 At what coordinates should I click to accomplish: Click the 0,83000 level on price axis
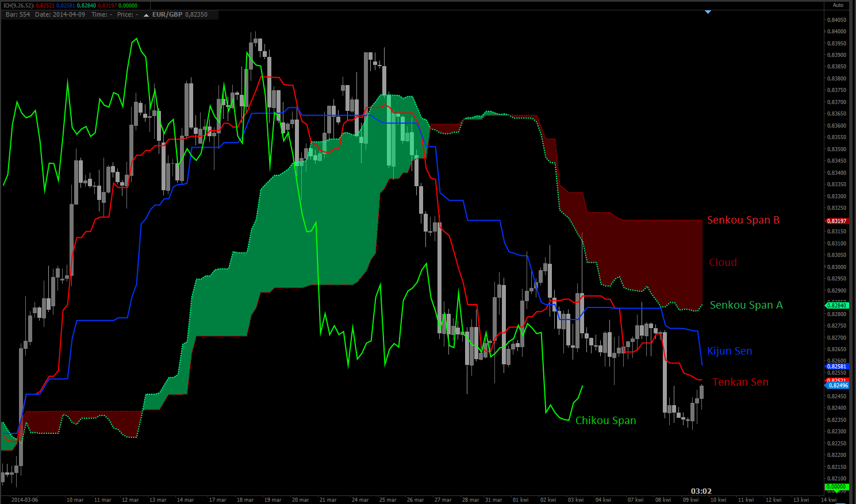[x=836, y=267]
